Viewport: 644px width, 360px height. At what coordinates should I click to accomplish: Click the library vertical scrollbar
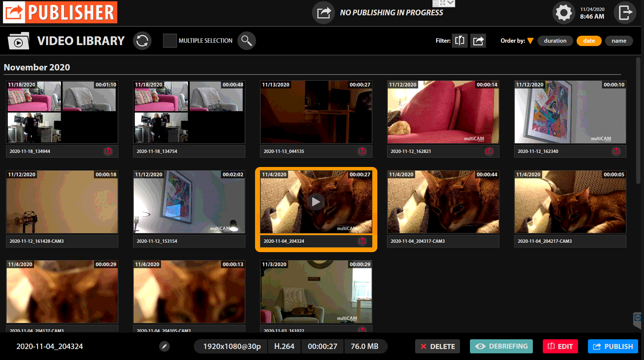tap(638, 121)
